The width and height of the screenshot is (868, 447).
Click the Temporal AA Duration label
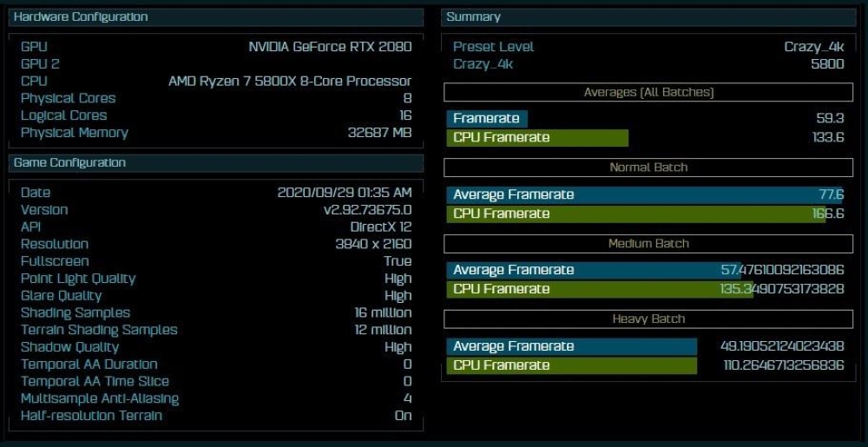89,364
